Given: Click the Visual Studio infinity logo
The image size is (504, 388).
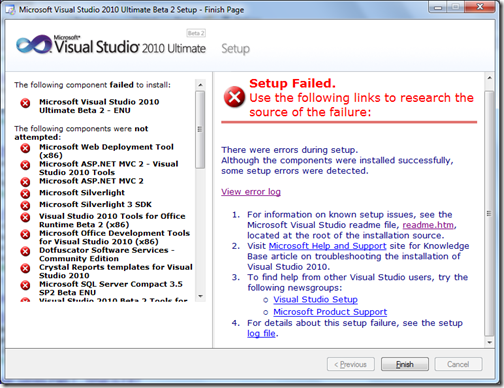Looking at the screenshot, I should (x=34, y=45).
